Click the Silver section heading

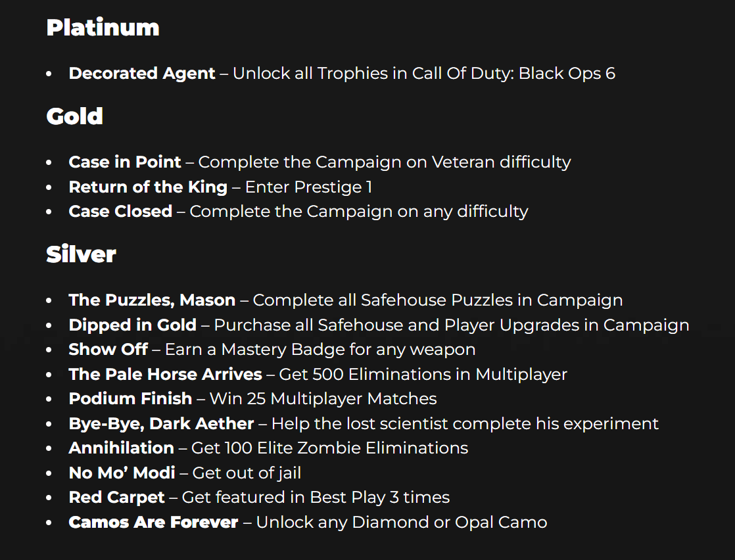click(x=81, y=254)
